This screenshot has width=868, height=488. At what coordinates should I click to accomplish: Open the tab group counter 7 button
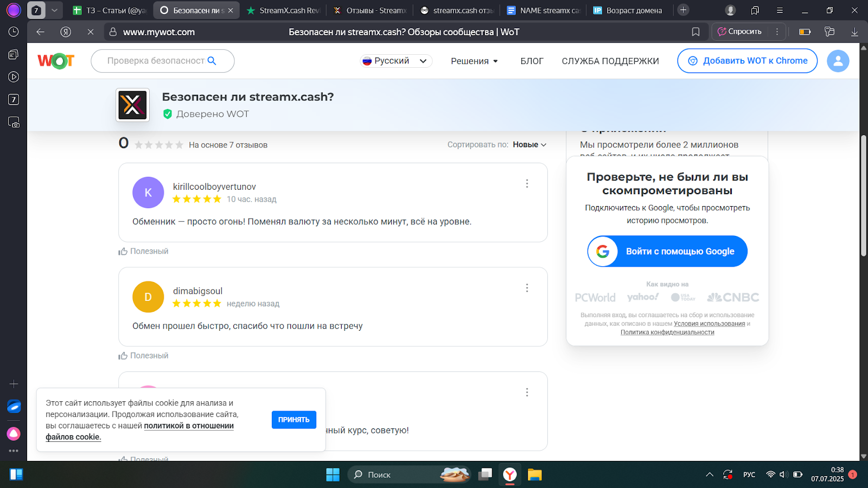pos(36,10)
